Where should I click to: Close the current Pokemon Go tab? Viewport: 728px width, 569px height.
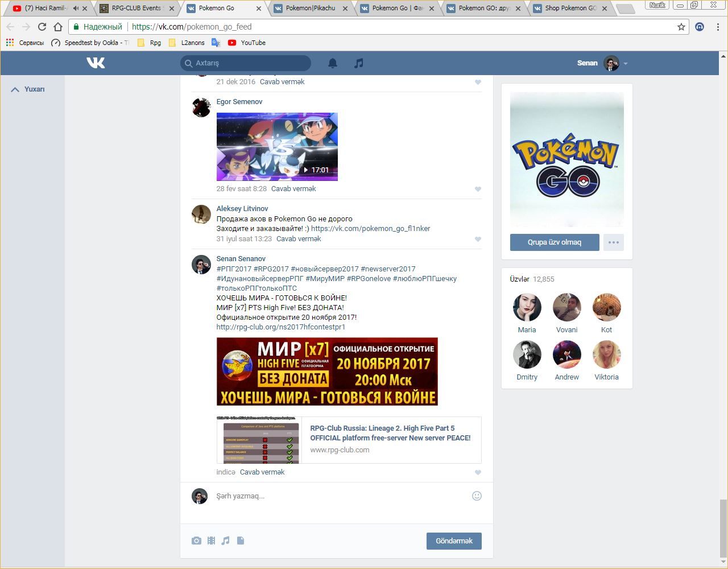point(259,9)
